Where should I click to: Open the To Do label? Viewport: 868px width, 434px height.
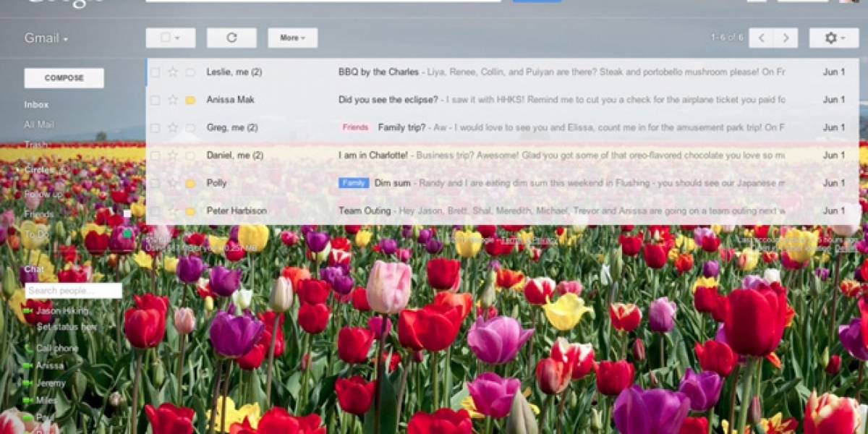pyautogui.click(x=36, y=234)
